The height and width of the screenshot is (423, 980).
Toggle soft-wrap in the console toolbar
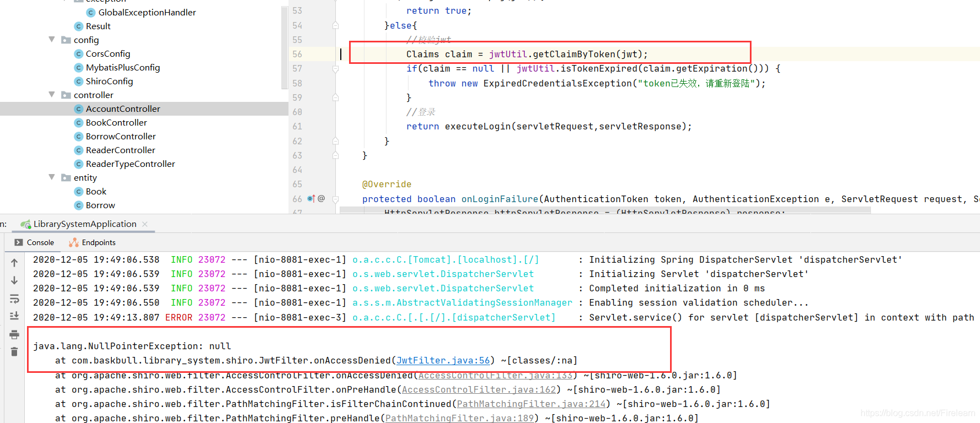pyautogui.click(x=14, y=299)
